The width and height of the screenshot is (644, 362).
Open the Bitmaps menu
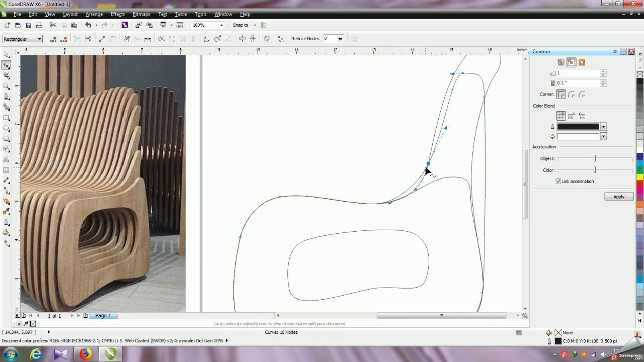coord(141,14)
